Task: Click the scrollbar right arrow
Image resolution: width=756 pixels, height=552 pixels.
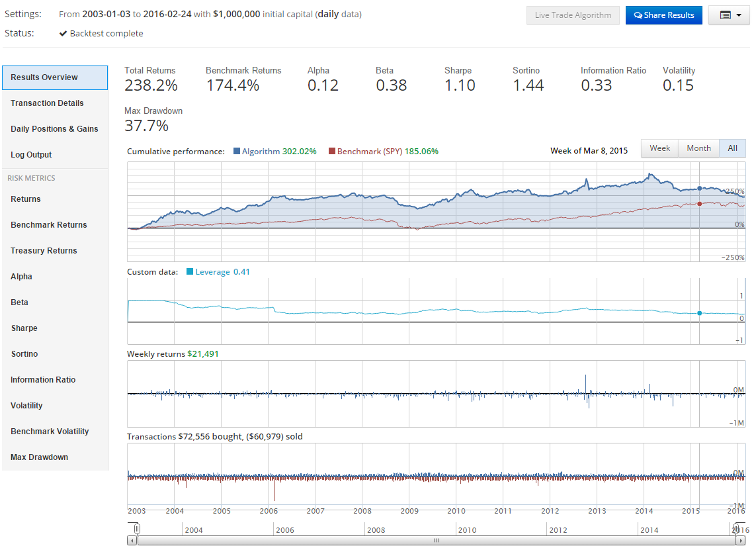Action: pyautogui.click(x=740, y=541)
